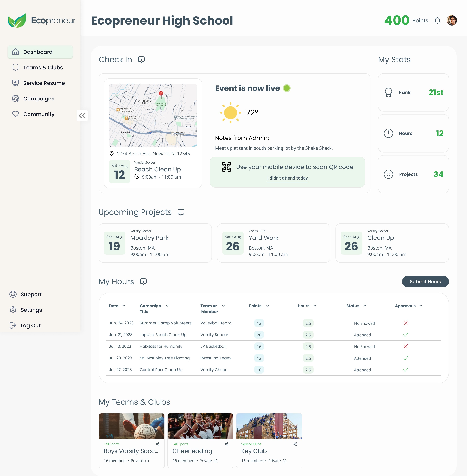Click the My Hours info icon
Screen dimensions: 467x476
coord(143,282)
